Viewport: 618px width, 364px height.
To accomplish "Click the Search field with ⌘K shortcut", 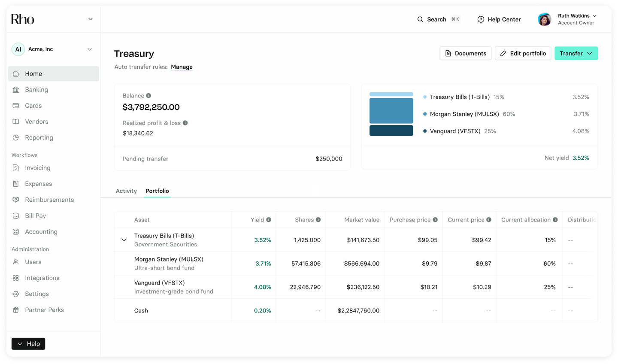I will click(x=438, y=19).
